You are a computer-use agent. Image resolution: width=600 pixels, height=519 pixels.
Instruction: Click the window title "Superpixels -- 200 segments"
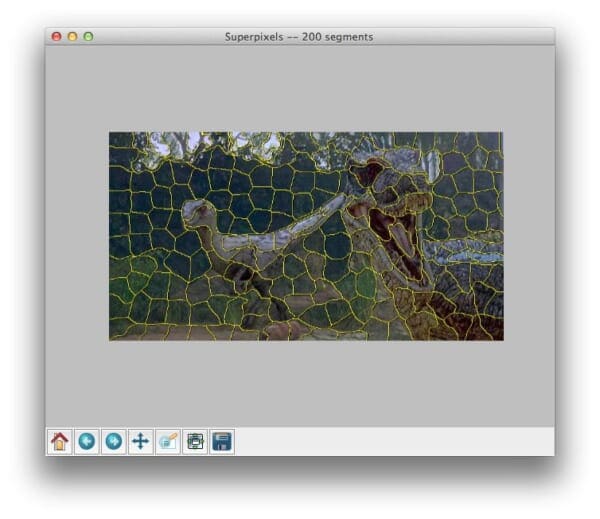click(300, 37)
